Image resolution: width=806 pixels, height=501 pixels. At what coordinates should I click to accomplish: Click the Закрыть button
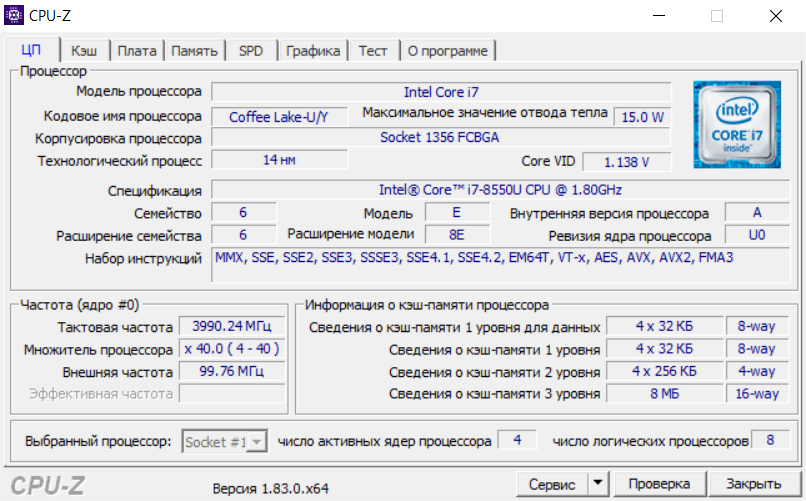click(754, 484)
